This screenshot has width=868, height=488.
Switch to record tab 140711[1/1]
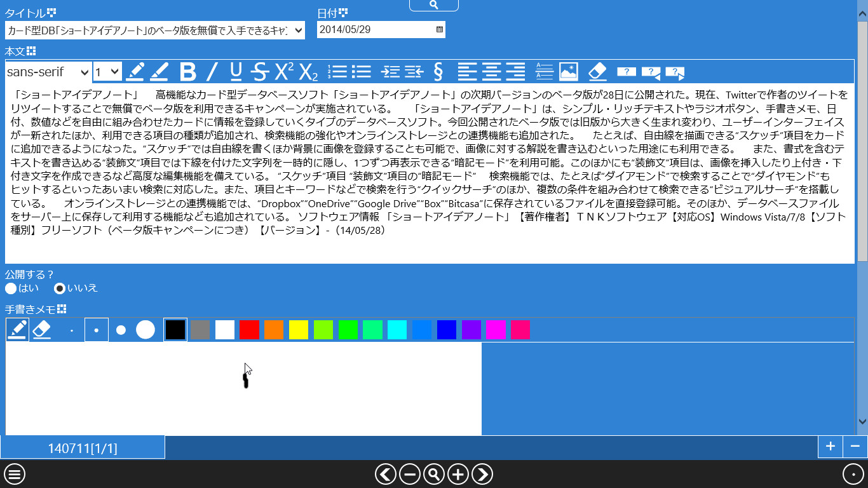[83, 447]
